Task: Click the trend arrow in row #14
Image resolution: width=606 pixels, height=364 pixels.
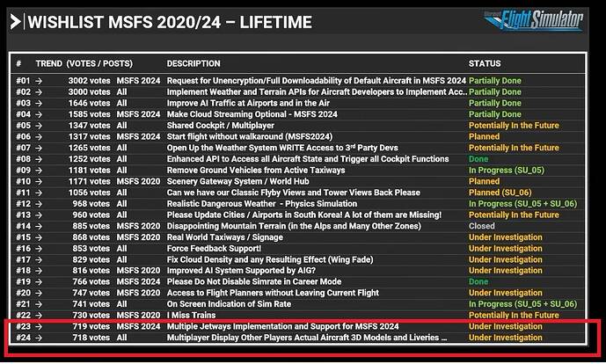Action: click(x=39, y=227)
